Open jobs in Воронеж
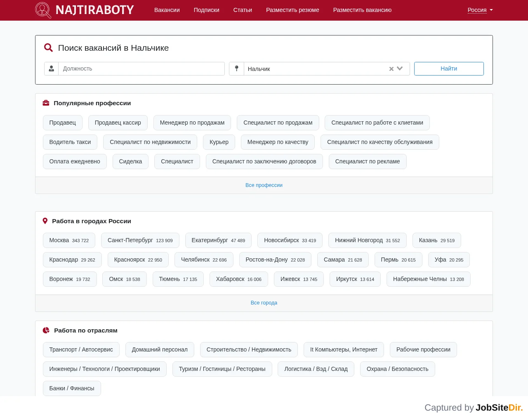The image size is (528, 420). [70, 279]
